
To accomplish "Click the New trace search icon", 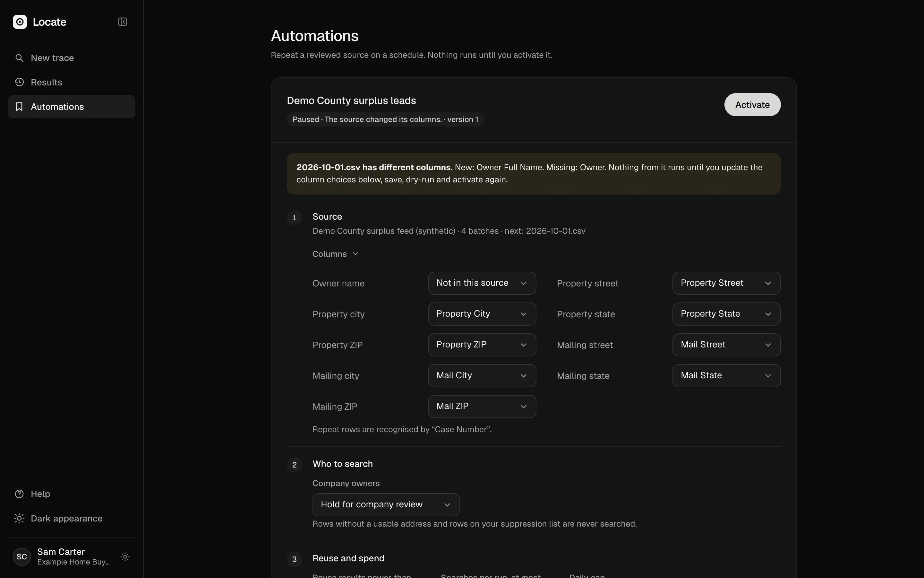I will click(19, 58).
